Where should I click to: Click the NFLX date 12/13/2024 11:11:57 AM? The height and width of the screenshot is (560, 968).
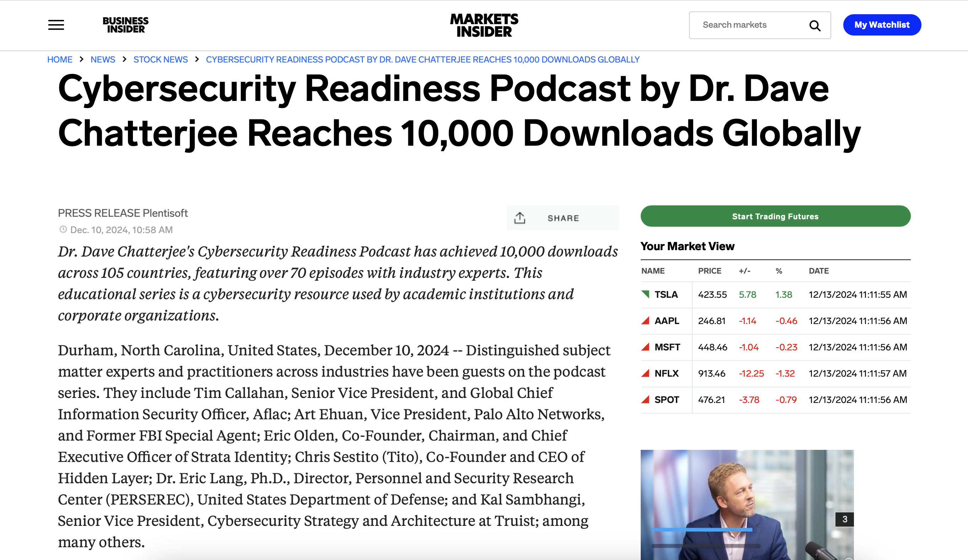pos(858,373)
